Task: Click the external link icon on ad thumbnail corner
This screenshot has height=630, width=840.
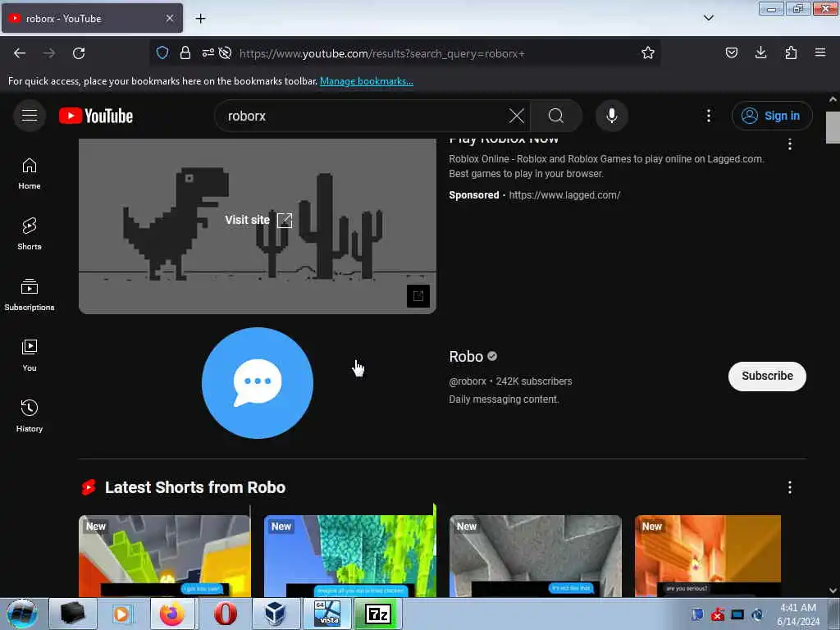Action: click(x=418, y=295)
